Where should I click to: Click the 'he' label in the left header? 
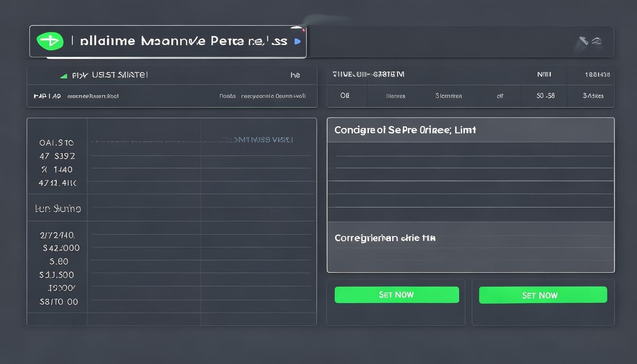[295, 75]
